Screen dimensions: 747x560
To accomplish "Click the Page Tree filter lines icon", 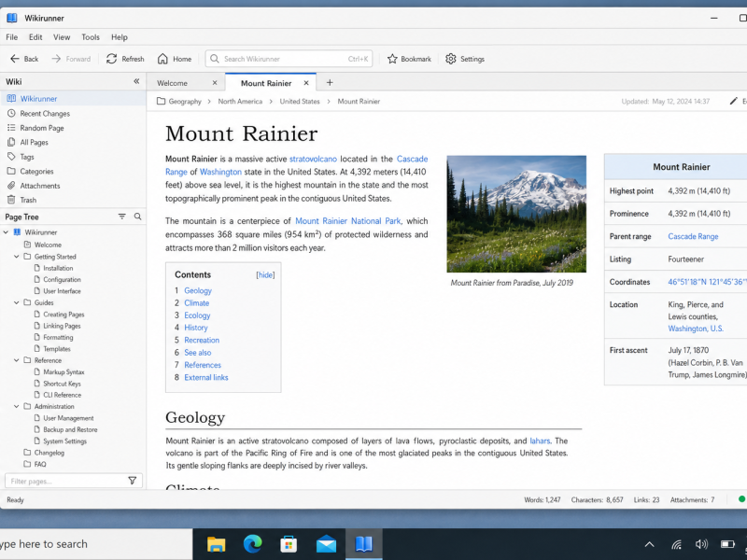I will pos(122,217).
